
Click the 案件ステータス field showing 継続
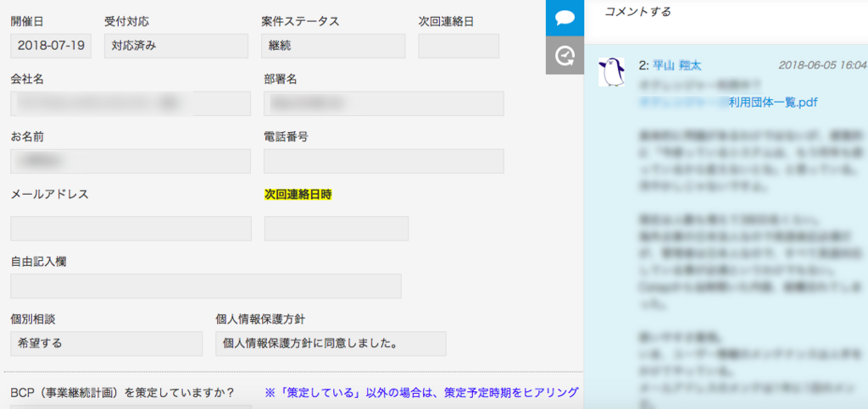333,46
